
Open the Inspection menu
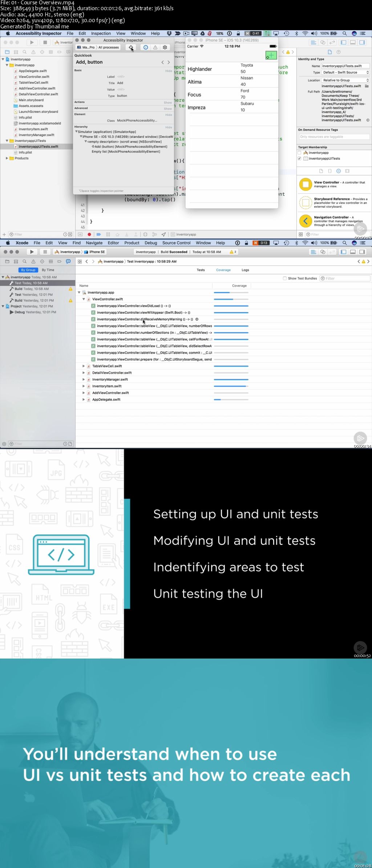coord(101,33)
